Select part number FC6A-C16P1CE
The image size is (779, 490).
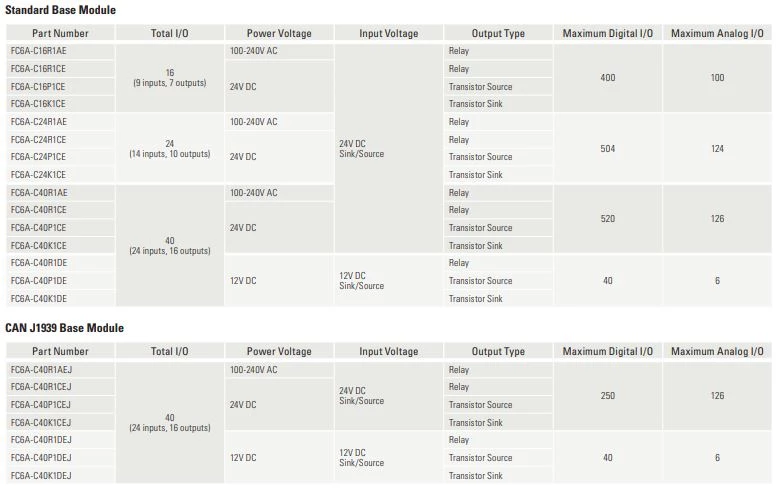38,87
